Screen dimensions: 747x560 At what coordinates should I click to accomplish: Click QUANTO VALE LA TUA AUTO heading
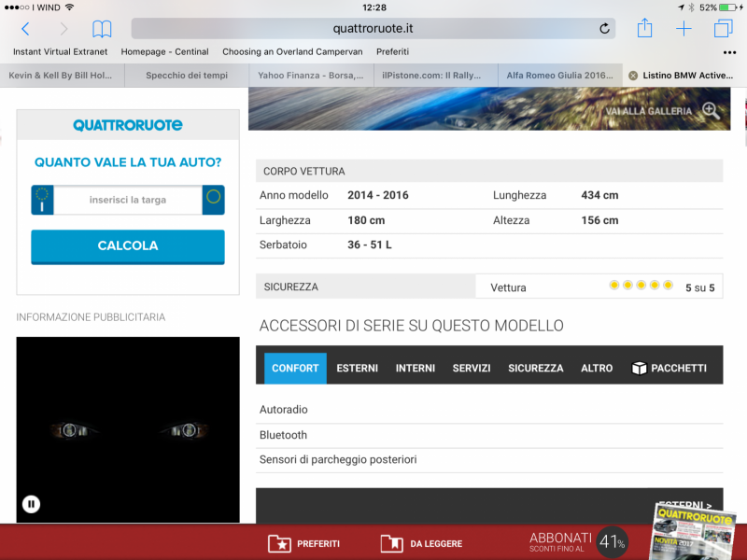128,162
